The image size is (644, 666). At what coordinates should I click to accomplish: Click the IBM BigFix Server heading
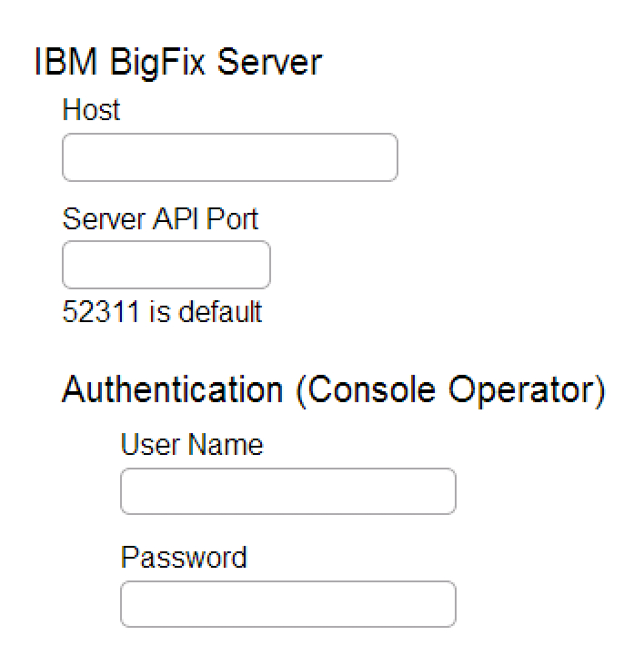(177, 63)
